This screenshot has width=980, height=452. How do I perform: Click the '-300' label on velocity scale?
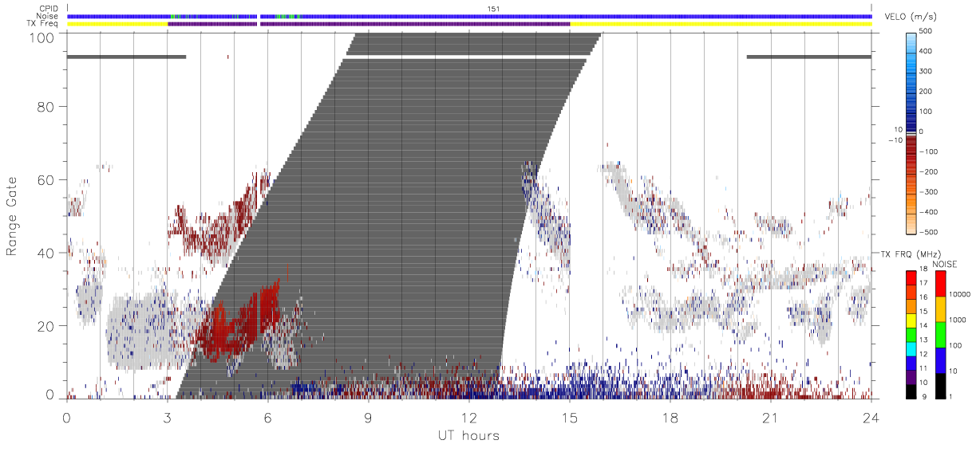coord(930,191)
